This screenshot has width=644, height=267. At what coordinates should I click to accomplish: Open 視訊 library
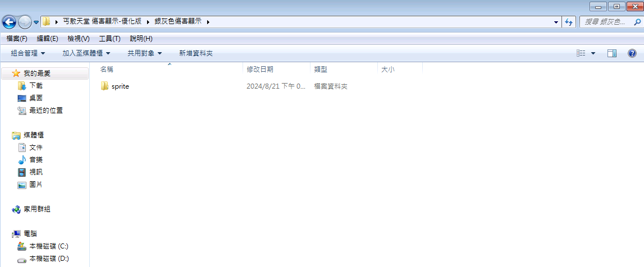point(36,172)
